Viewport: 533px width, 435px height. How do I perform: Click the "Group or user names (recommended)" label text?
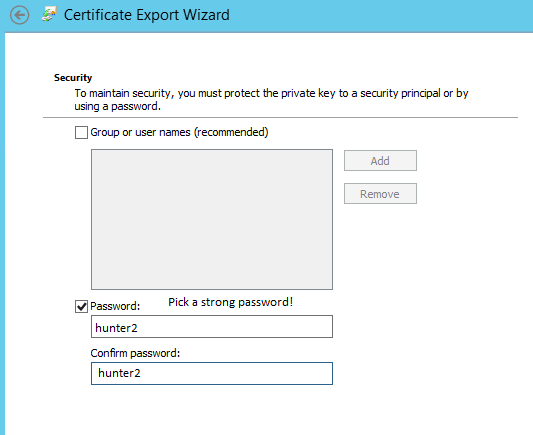click(179, 132)
